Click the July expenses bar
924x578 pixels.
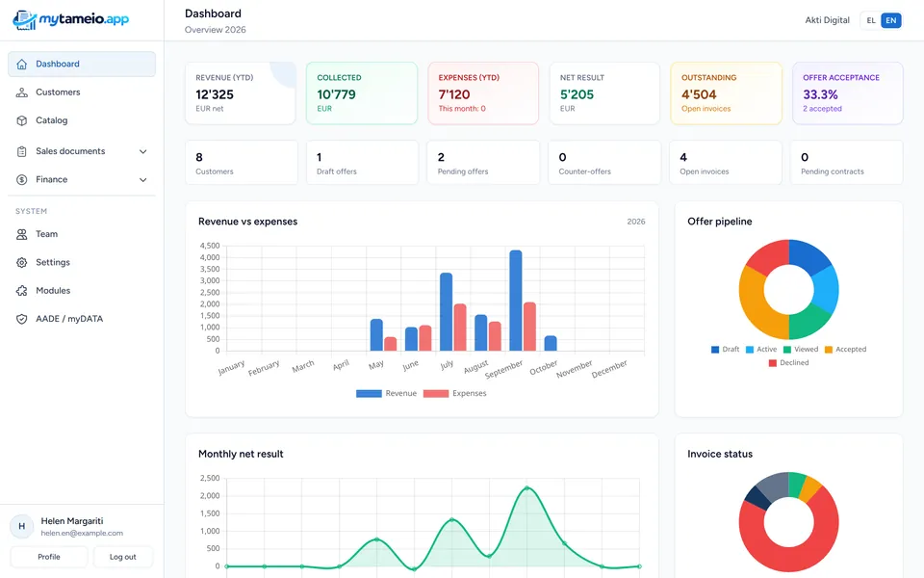(460, 328)
